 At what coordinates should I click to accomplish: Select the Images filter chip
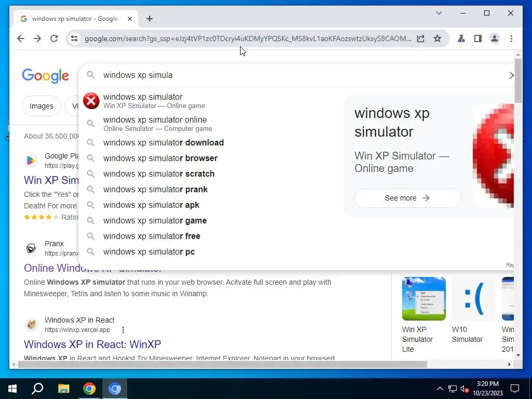(x=42, y=106)
